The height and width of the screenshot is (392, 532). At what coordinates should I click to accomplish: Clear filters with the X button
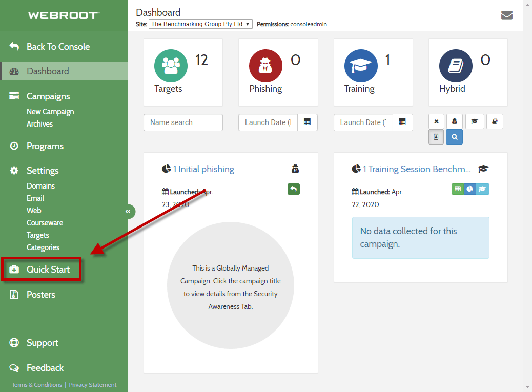436,121
